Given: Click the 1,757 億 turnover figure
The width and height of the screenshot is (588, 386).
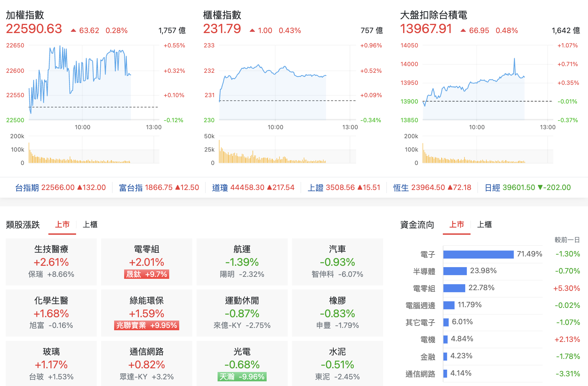Looking at the screenshot, I should pyautogui.click(x=172, y=30).
